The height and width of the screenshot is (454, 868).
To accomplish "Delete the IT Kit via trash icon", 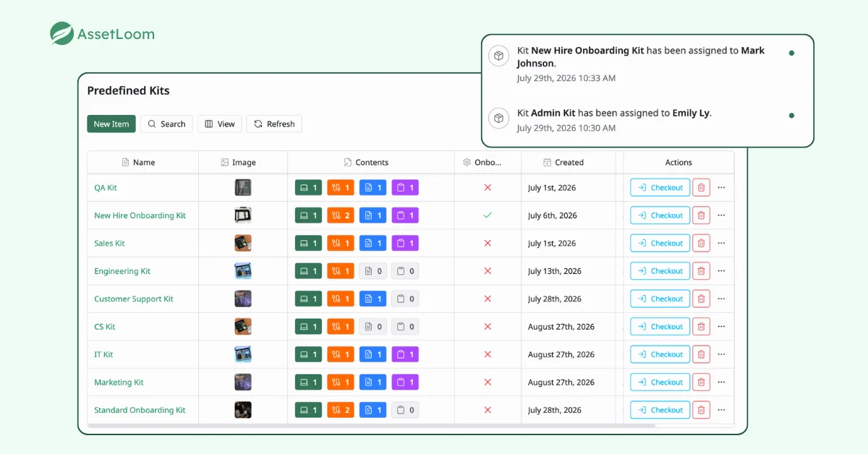I will [701, 355].
